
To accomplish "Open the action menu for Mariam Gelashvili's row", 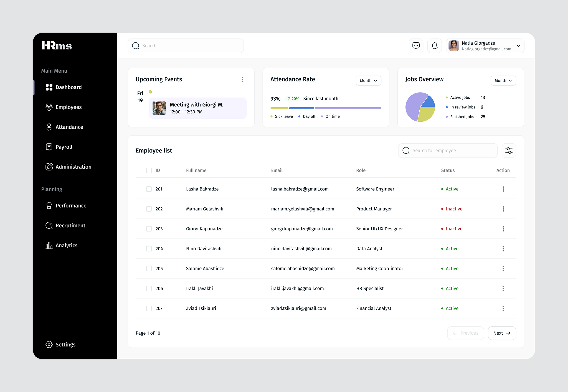I will pyautogui.click(x=503, y=209).
